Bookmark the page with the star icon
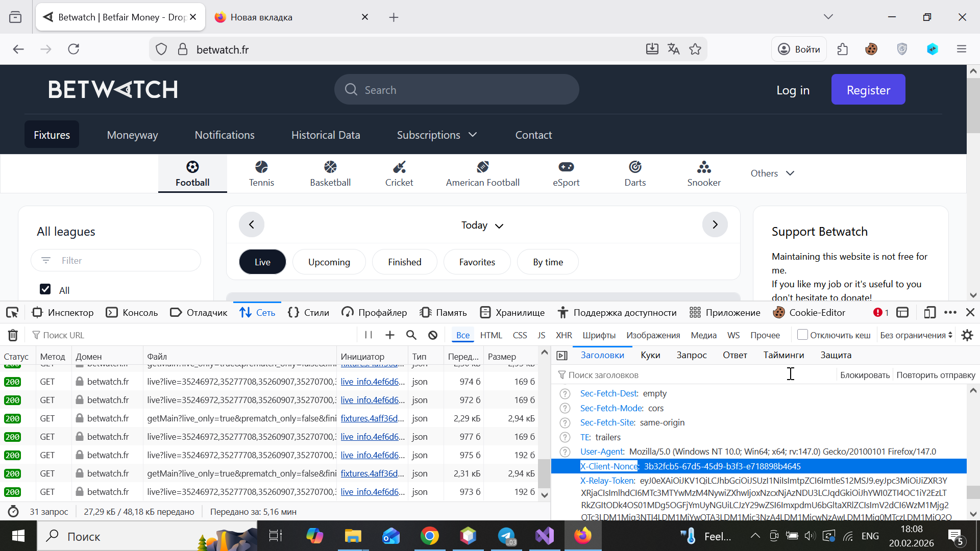The width and height of the screenshot is (980, 551). coord(695,49)
